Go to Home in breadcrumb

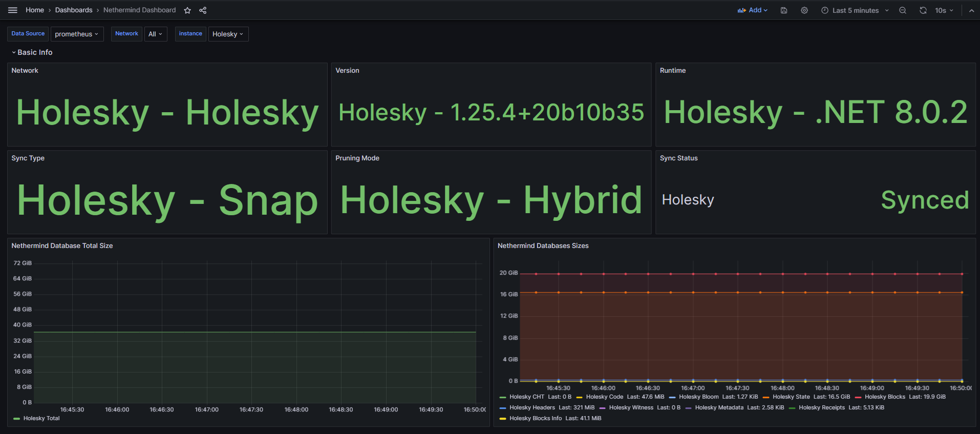point(35,10)
